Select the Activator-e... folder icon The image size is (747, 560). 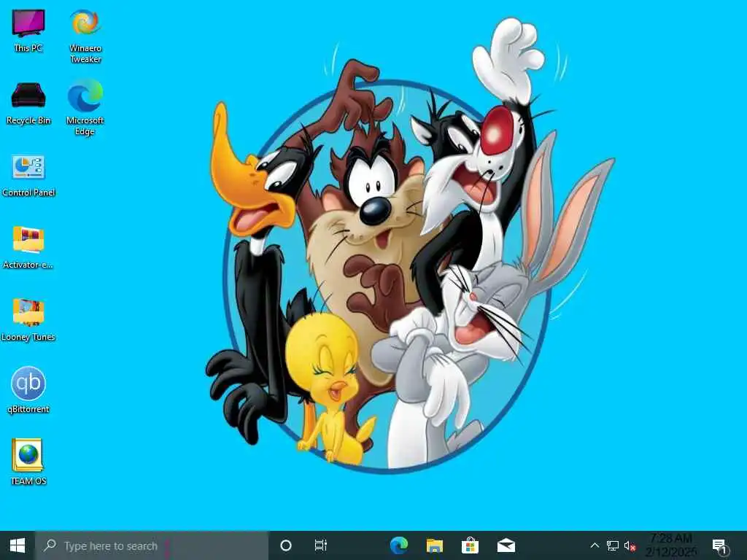click(x=28, y=248)
